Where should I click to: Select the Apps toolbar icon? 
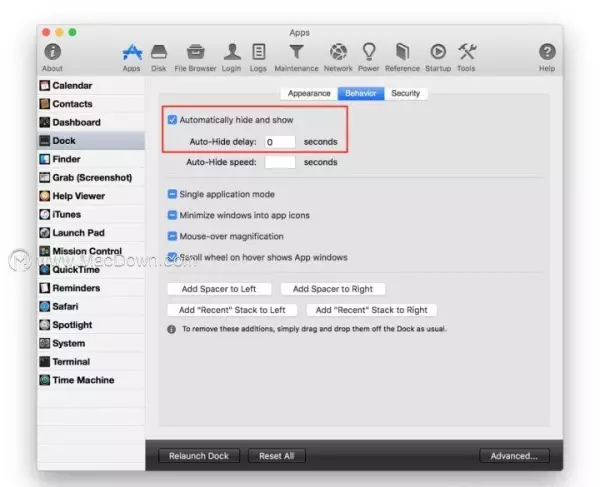tap(132, 57)
